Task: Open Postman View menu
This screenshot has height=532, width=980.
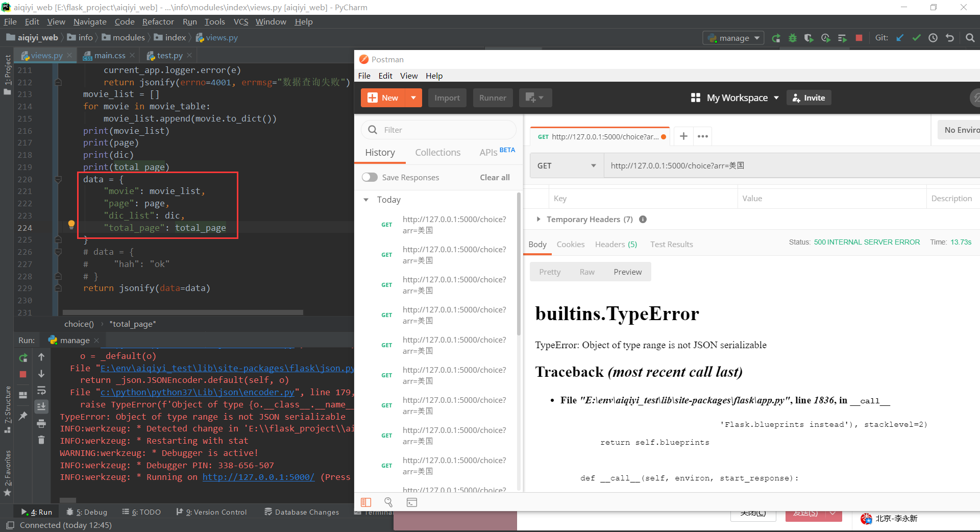Action: (409, 76)
